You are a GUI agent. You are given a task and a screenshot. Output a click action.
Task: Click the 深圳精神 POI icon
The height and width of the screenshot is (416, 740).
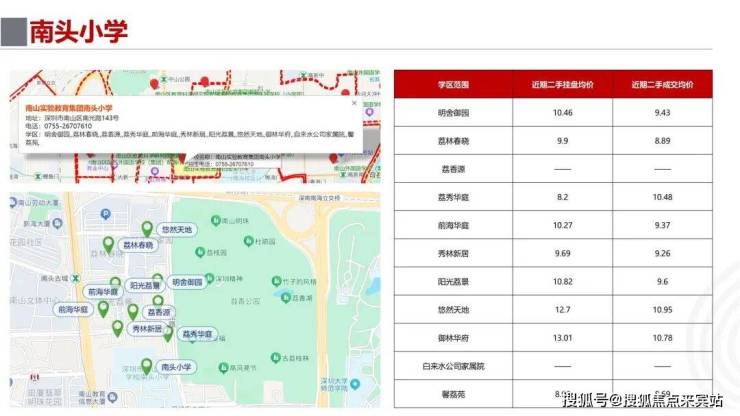[x=210, y=279]
